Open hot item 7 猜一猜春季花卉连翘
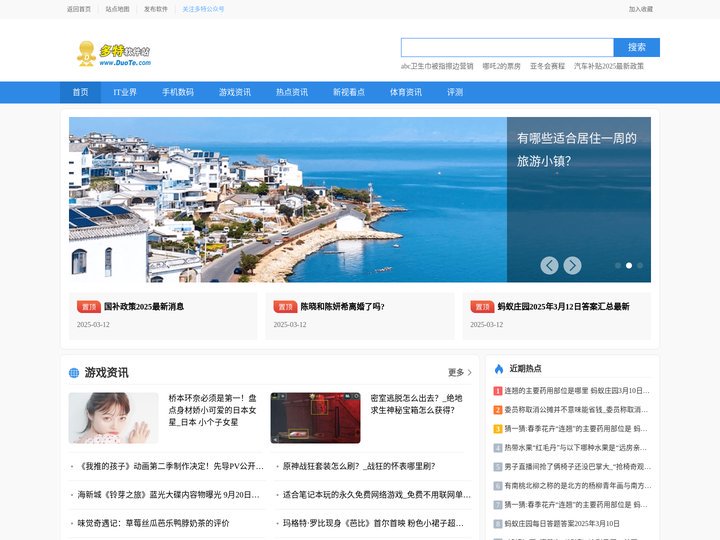The image size is (720, 540). tap(576, 505)
